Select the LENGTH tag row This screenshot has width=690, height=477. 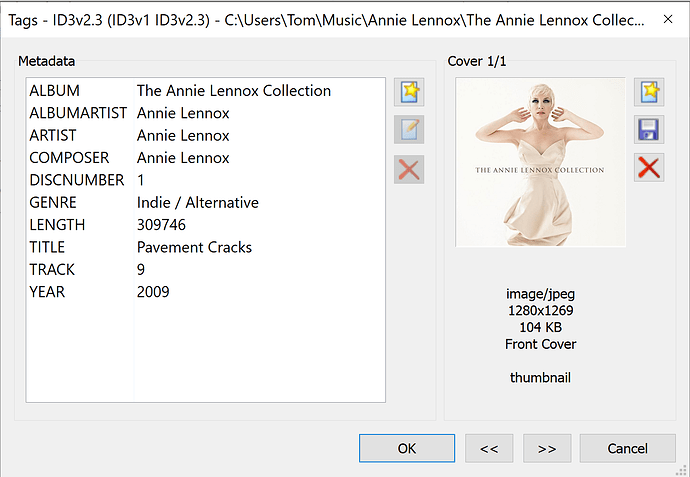[206, 225]
